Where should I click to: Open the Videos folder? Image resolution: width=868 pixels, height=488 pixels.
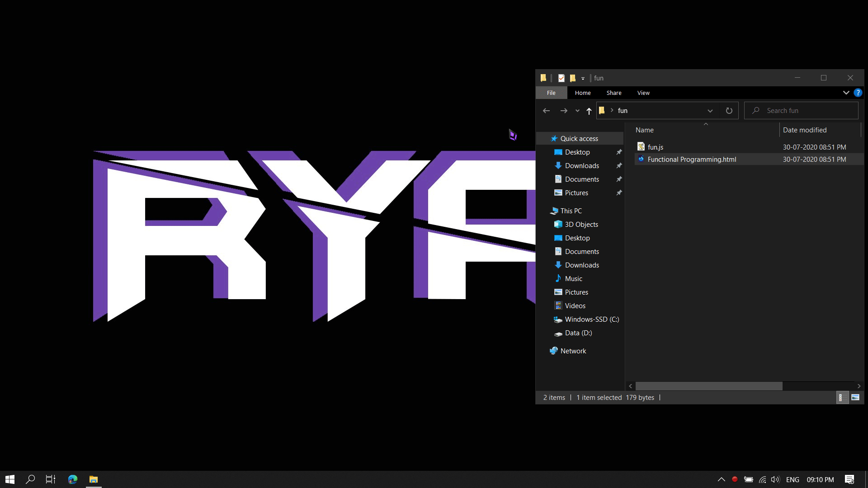tap(575, 306)
